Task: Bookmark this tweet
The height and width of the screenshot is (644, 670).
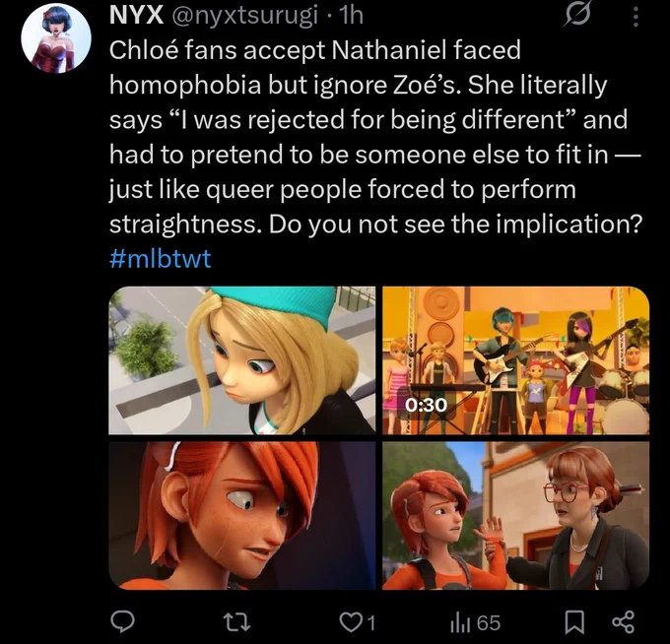Action: [574, 622]
